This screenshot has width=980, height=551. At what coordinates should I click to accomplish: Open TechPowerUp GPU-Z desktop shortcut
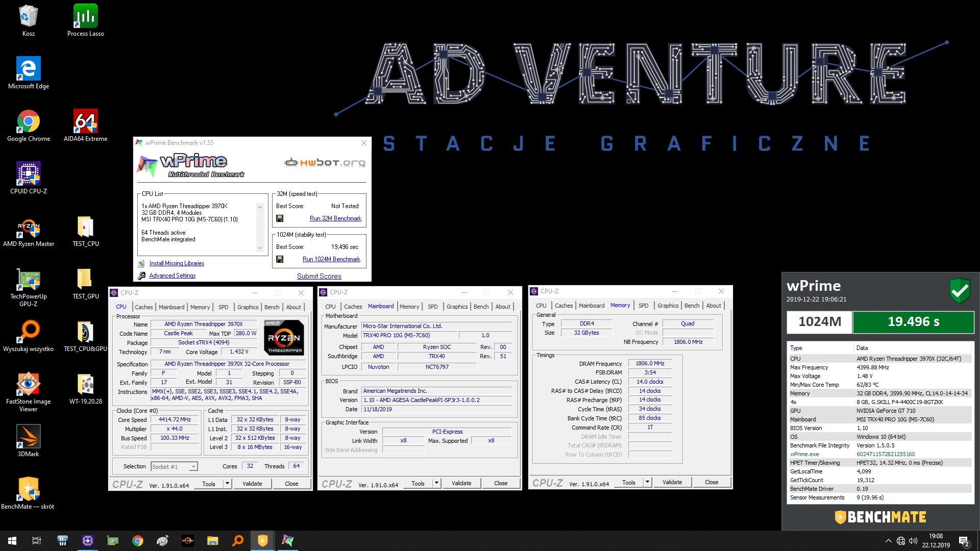(29, 287)
